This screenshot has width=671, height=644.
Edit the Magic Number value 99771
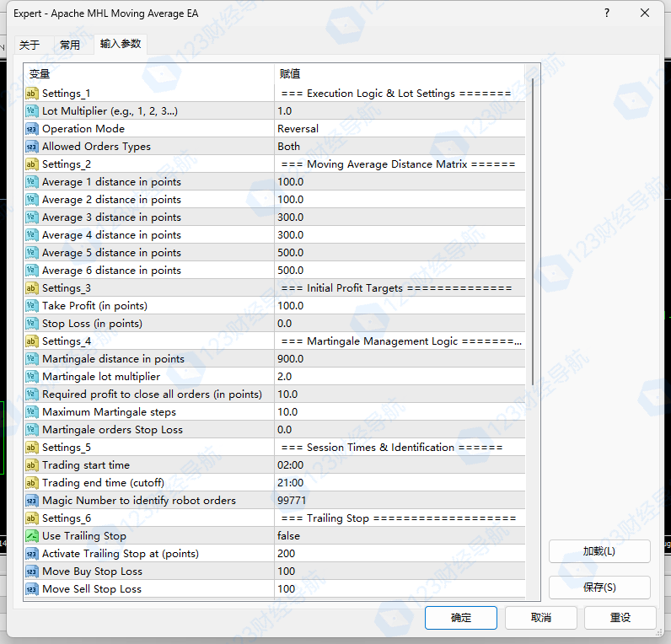[x=400, y=501]
